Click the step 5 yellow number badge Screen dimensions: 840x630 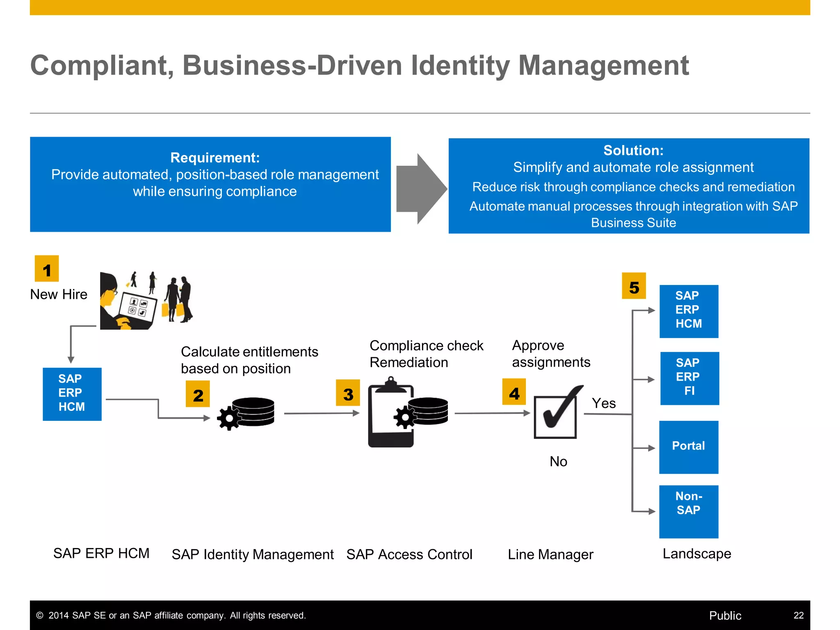tap(634, 286)
